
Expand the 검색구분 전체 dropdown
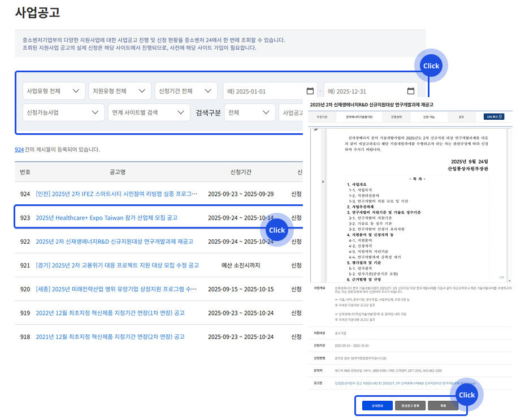249,112
